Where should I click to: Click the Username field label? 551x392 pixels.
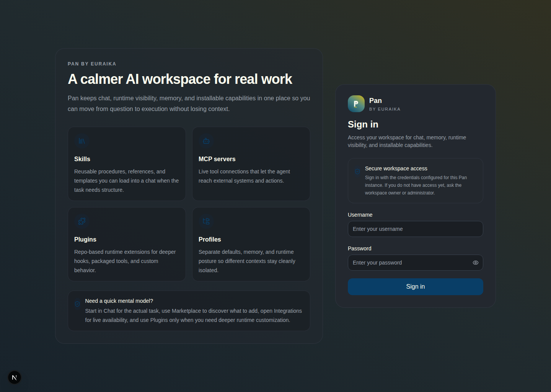tap(360, 215)
